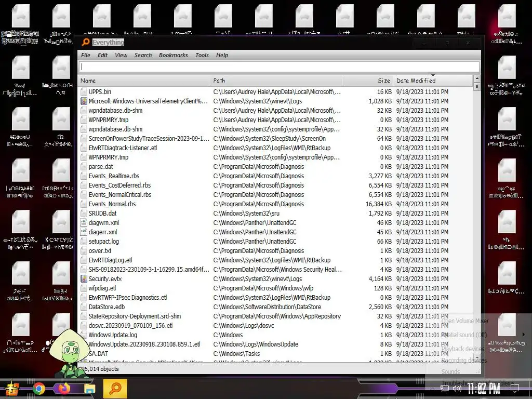The image size is (532, 399).
Task: Click the 4,164 KB size value
Action: coord(380,279)
